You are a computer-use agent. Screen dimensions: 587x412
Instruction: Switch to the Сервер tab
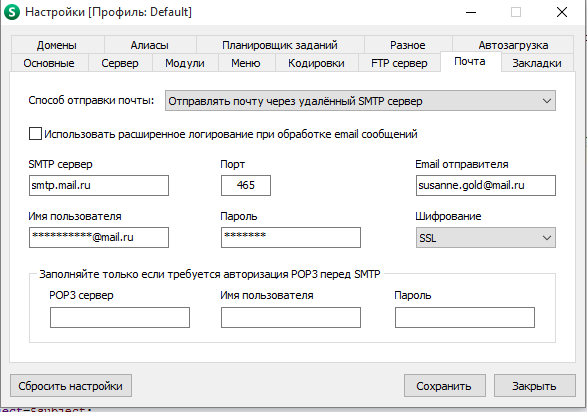pyautogui.click(x=120, y=63)
